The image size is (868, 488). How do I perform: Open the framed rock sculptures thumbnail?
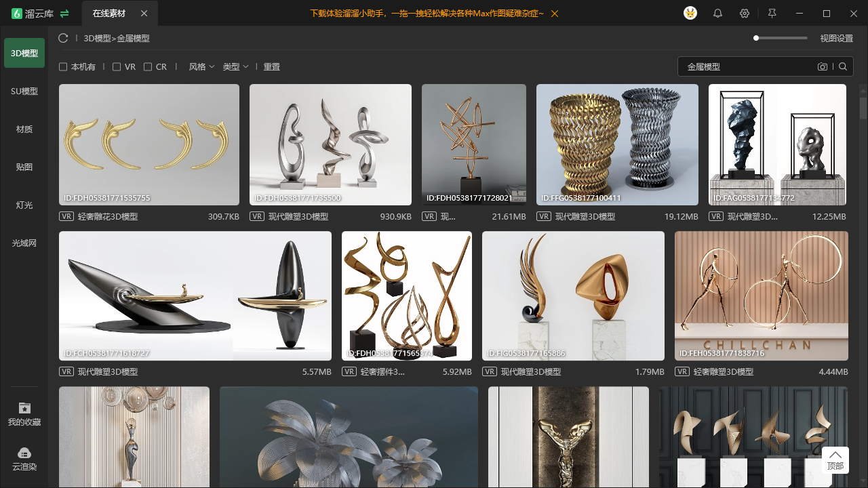pyautogui.click(x=777, y=144)
